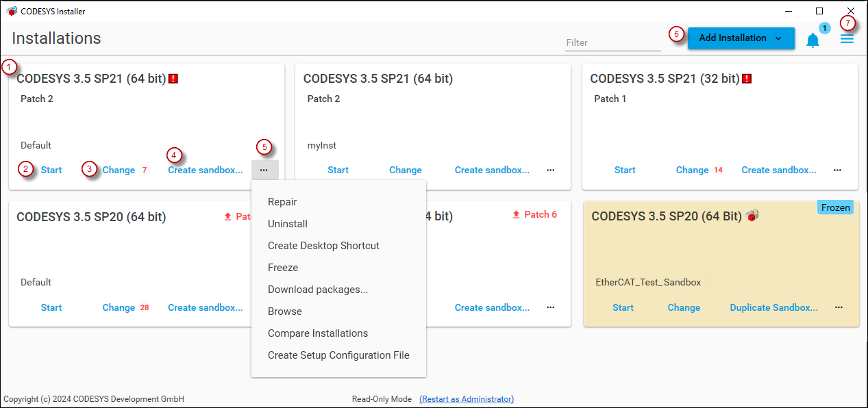Screen dimensions: 868x408
Task: Open the notification bell with 1 alert
Action: pos(813,39)
